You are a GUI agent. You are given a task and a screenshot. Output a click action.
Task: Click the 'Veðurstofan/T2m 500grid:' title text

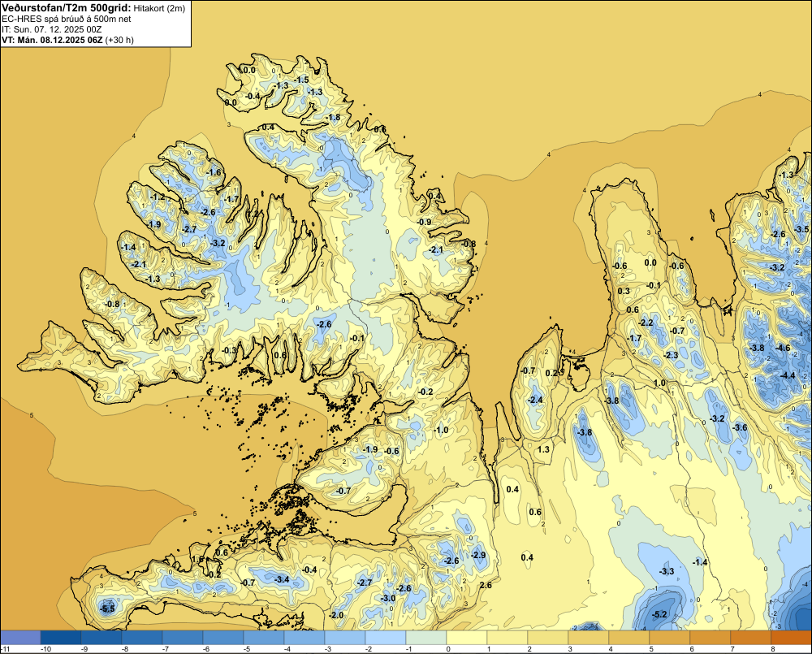click(x=67, y=7)
